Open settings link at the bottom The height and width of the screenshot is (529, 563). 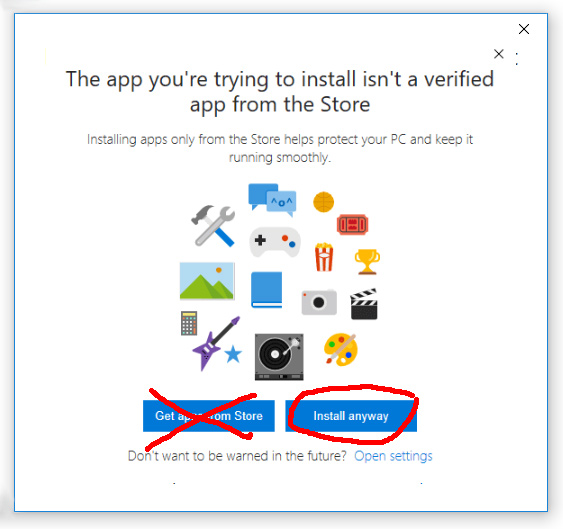tap(393, 456)
